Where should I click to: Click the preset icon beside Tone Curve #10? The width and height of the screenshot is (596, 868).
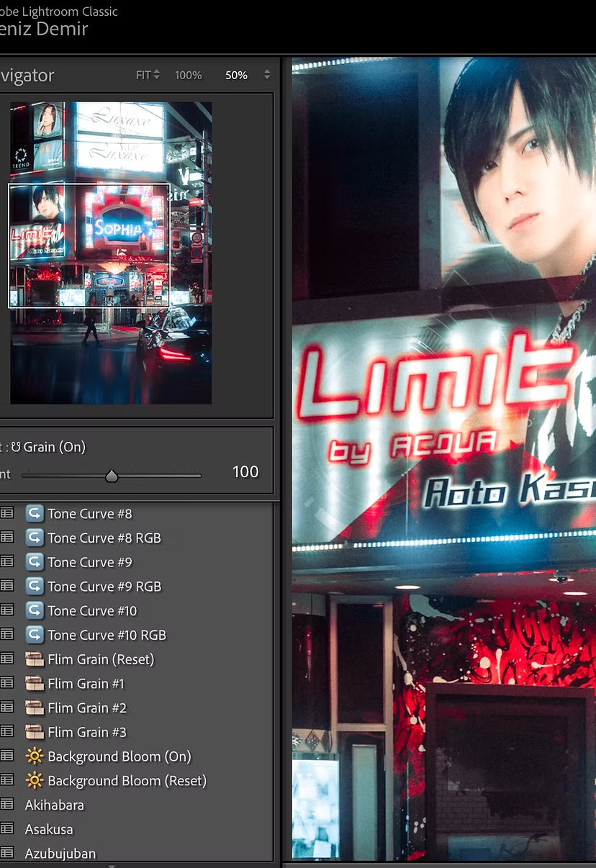click(x=6, y=611)
